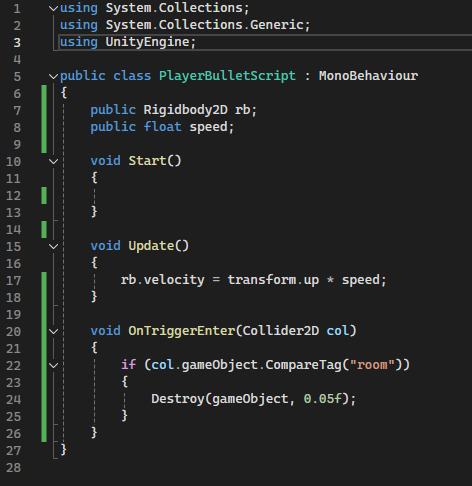
Task: Click 'UnityEngine' on line 3
Action: tap(147, 42)
